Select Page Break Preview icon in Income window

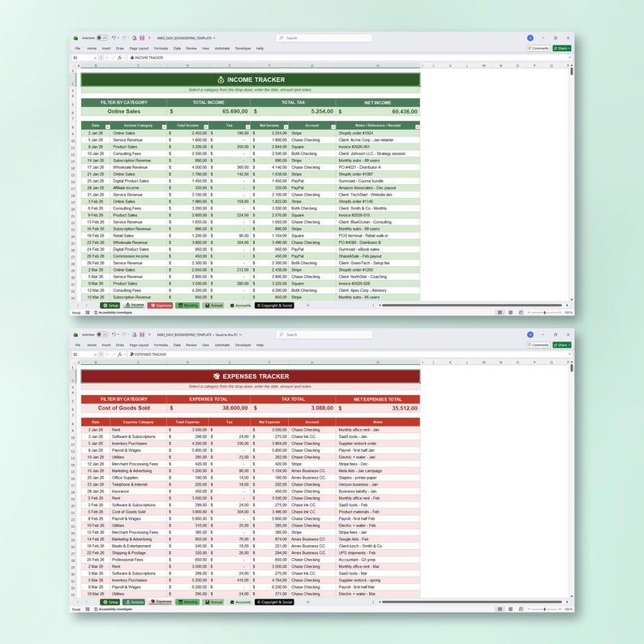tap(521, 313)
